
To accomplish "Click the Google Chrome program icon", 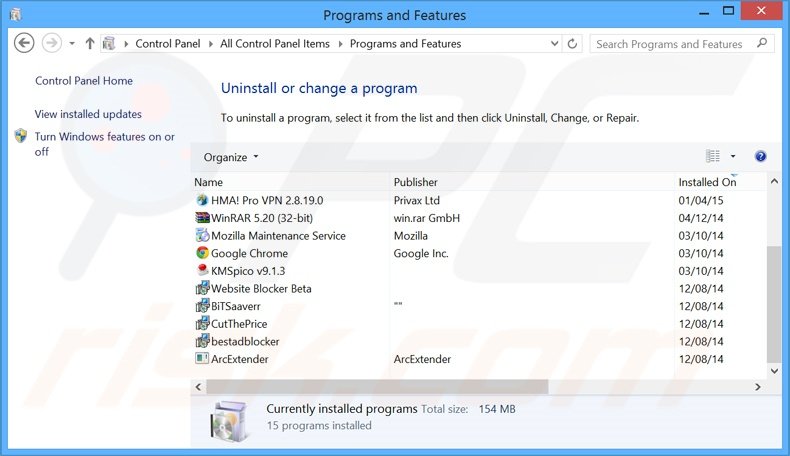I will pos(202,253).
